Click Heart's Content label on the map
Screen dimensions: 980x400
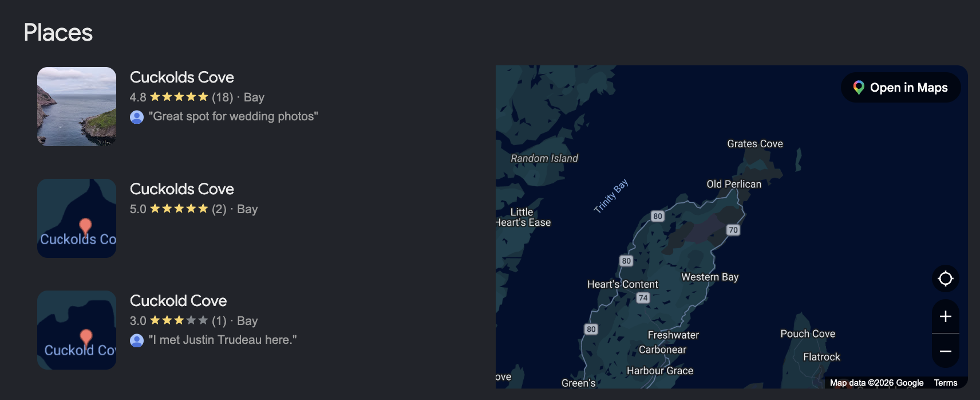click(x=622, y=284)
